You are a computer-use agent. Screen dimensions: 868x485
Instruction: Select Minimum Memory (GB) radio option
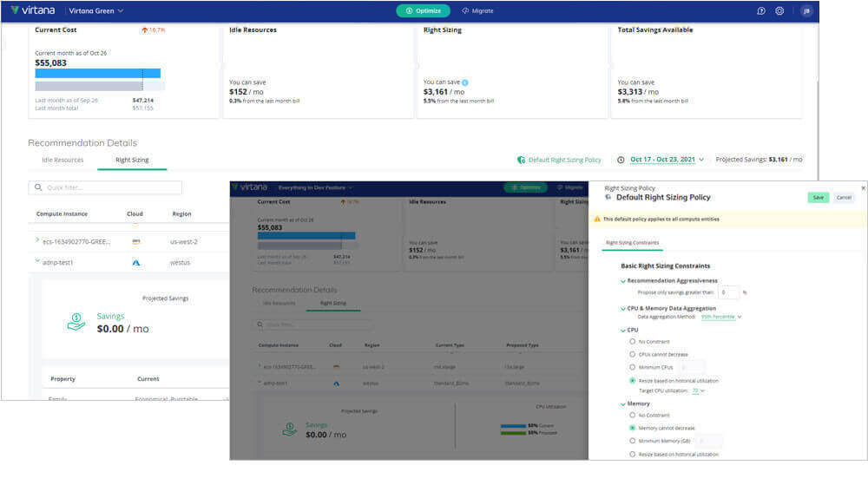click(x=632, y=441)
